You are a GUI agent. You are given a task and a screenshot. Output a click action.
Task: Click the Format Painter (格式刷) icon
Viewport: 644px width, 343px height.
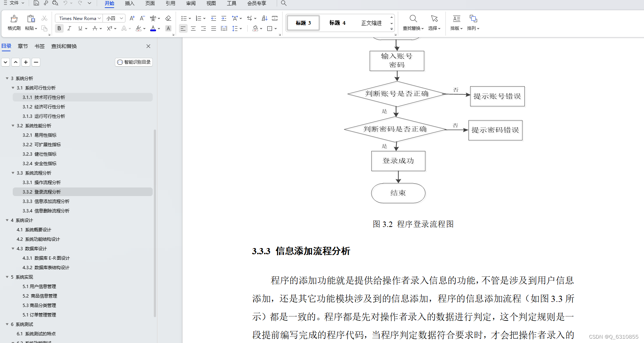click(14, 19)
